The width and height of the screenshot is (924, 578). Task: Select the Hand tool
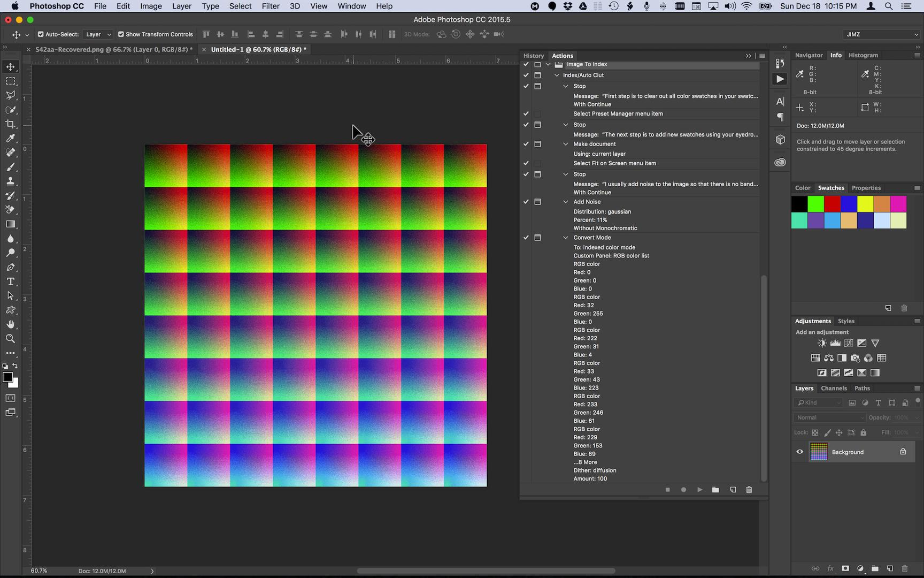click(11, 324)
